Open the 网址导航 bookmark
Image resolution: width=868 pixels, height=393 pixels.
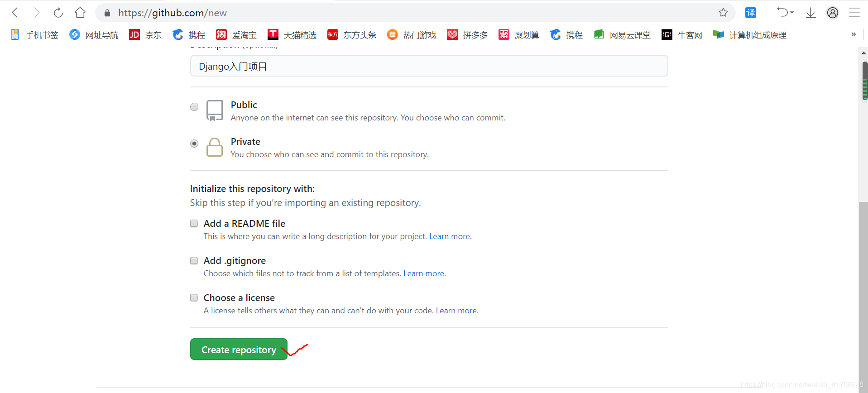tap(94, 35)
